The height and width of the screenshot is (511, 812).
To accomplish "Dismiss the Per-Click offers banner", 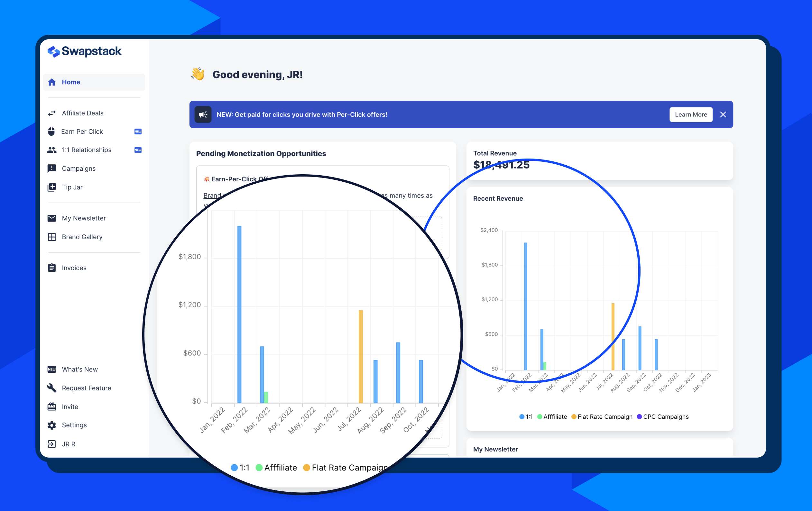I will click(x=723, y=114).
